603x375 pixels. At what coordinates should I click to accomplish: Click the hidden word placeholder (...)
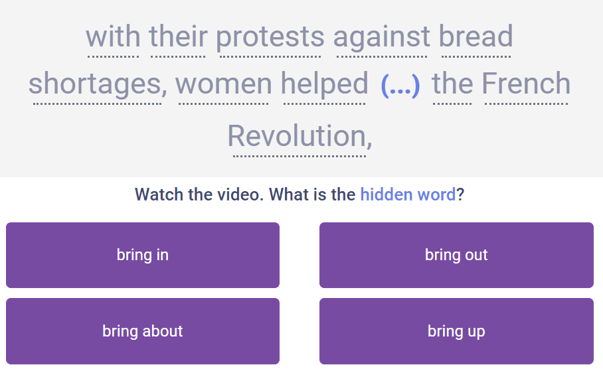tap(400, 85)
